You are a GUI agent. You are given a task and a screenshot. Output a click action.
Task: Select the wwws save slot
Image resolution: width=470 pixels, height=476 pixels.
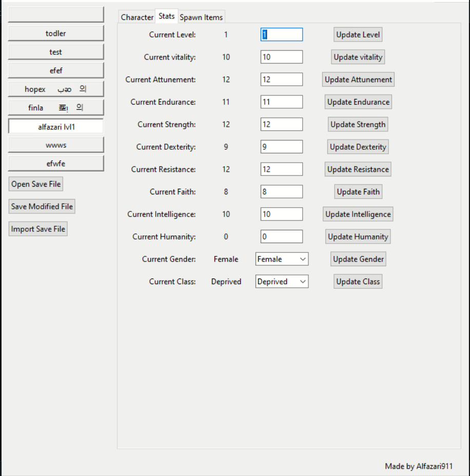pos(56,145)
